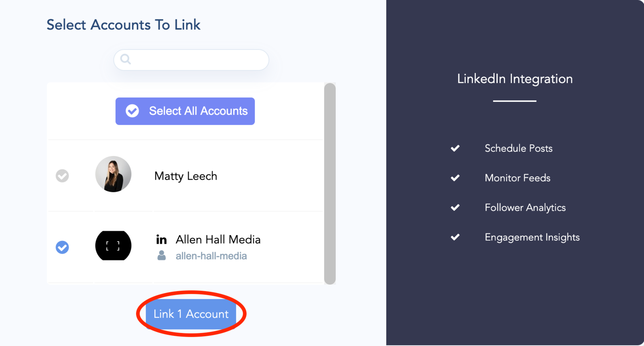Click the Schedule Posts feature text
The image size is (644, 346).
pyautogui.click(x=518, y=148)
